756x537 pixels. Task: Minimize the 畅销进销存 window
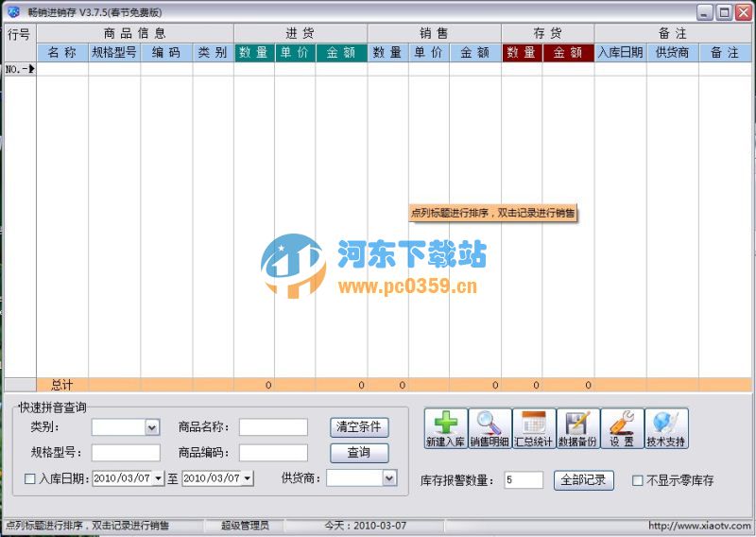pyautogui.click(x=704, y=12)
